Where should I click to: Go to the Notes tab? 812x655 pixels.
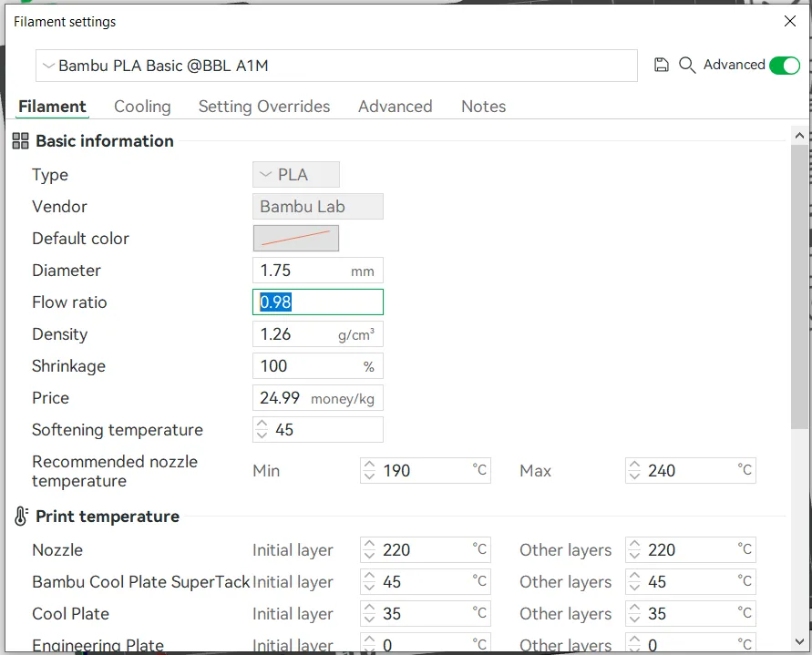[483, 107]
